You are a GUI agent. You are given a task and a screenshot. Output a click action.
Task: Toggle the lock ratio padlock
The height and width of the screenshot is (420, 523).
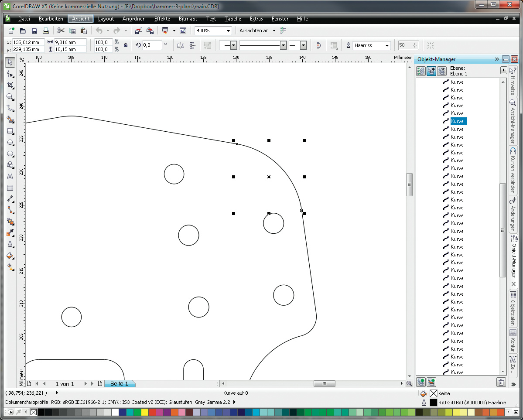126,45
